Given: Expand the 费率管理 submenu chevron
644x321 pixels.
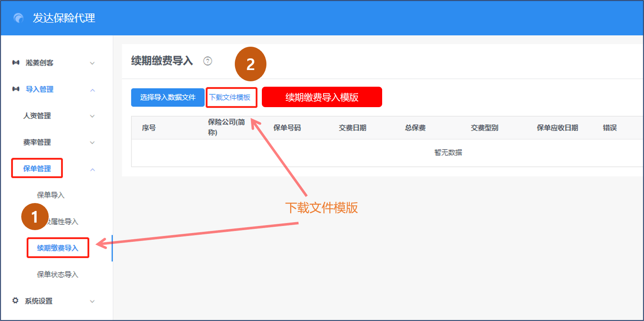Looking at the screenshot, I should pos(92,143).
